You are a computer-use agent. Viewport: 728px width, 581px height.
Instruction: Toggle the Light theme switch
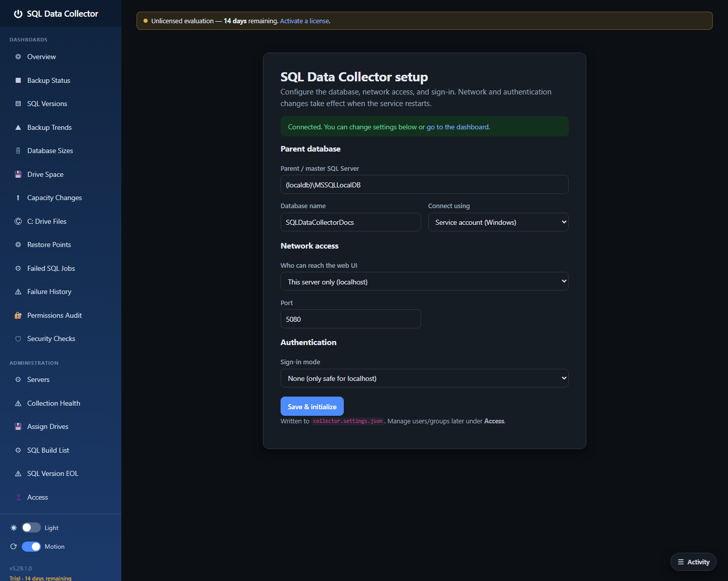coord(31,527)
